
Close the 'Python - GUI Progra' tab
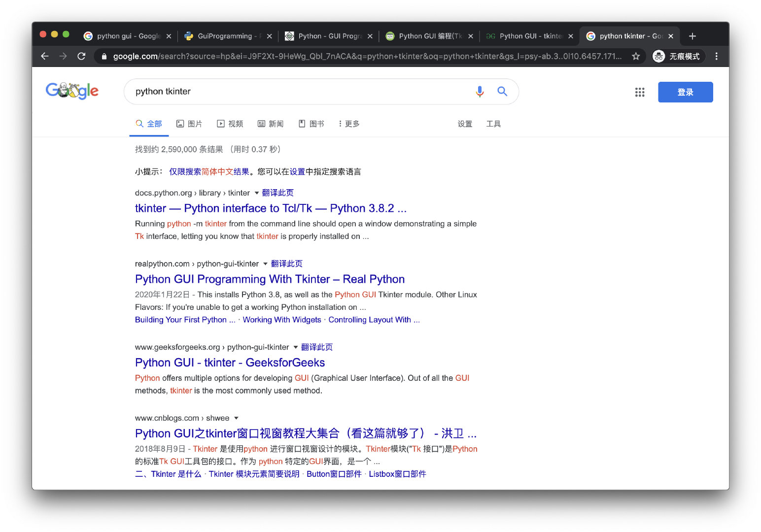(370, 36)
